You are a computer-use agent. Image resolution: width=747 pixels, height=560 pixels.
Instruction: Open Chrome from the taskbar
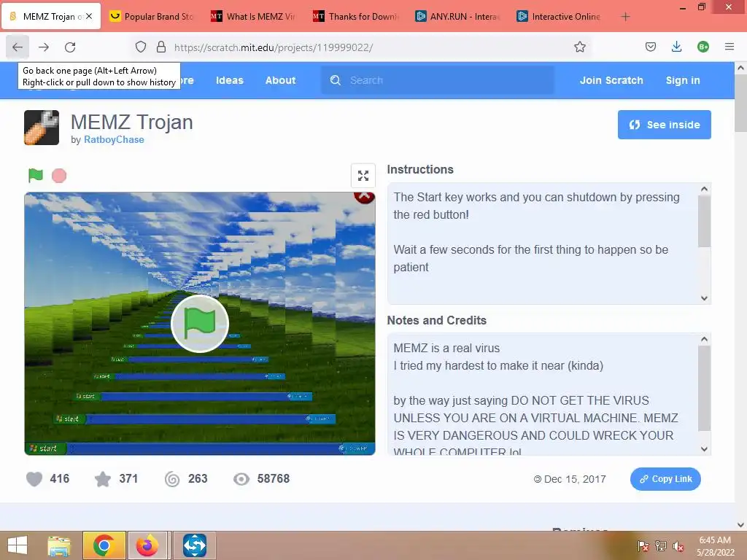click(104, 545)
